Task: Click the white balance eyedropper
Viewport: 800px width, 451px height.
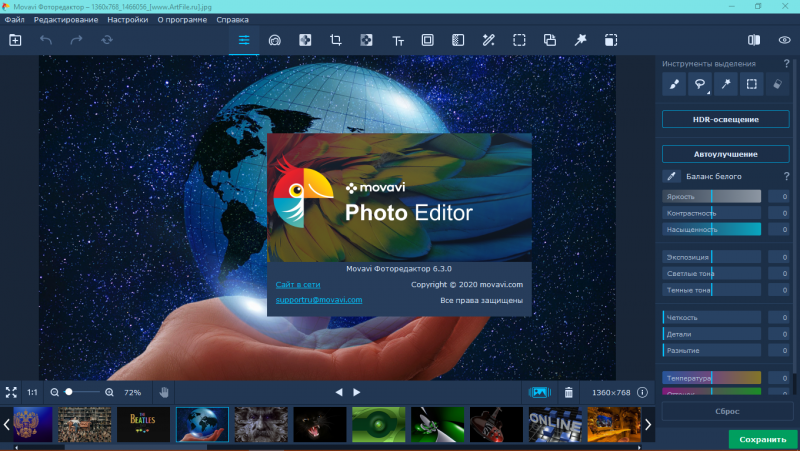Action: (673, 176)
